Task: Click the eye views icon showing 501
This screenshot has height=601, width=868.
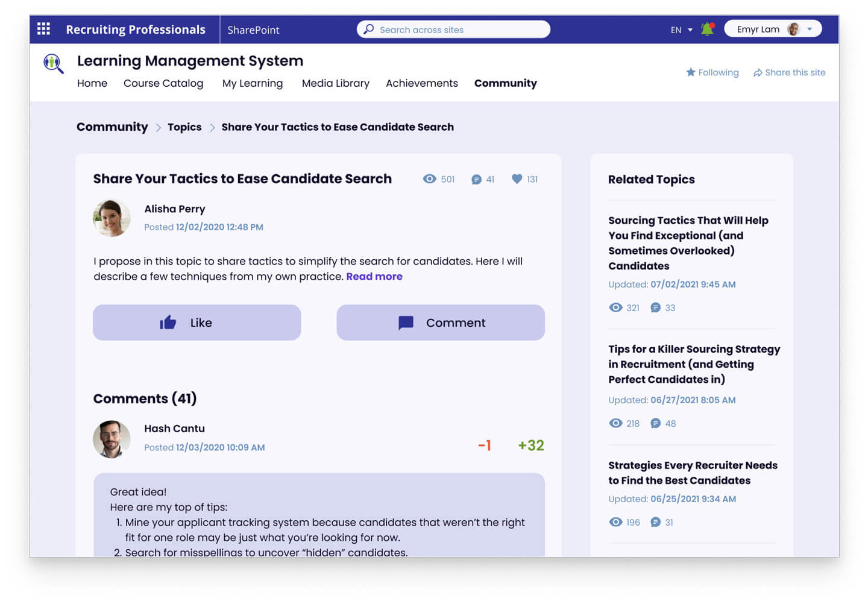Action: pyautogui.click(x=429, y=179)
